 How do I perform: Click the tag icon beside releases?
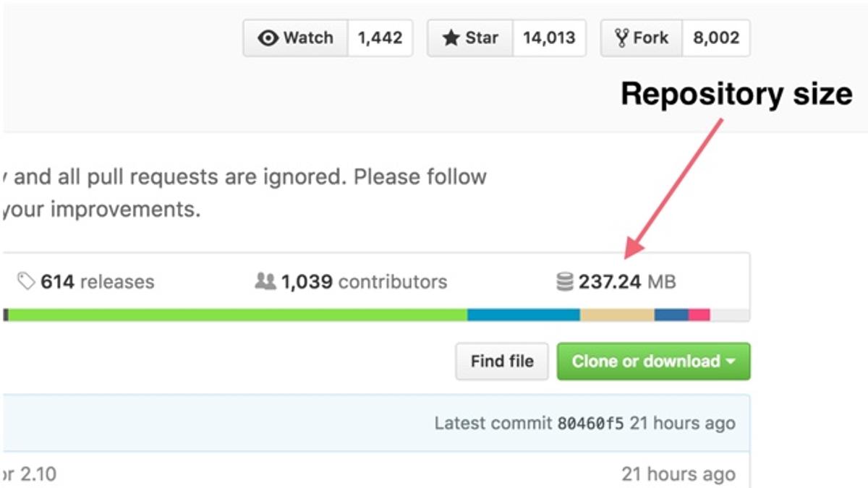pyautogui.click(x=26, y=281)
